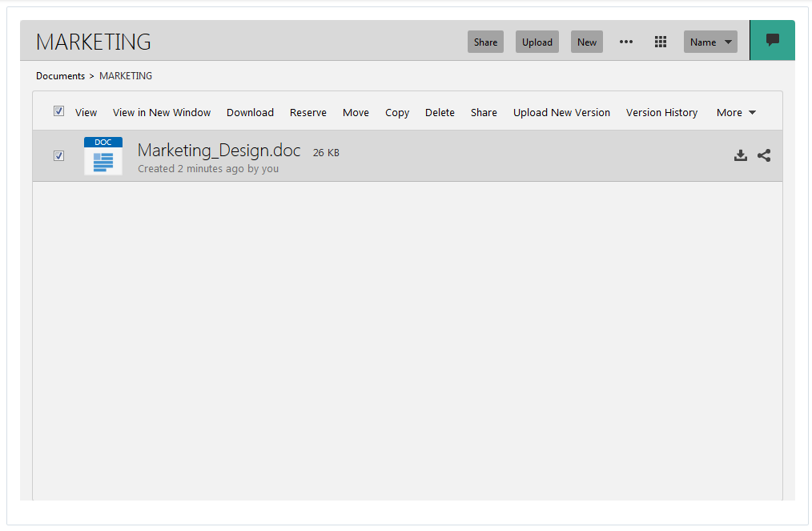The width and height of the screenshot is (812, 531).
Task: Click the DOC file type icon
Action: (x=103, y=155)
